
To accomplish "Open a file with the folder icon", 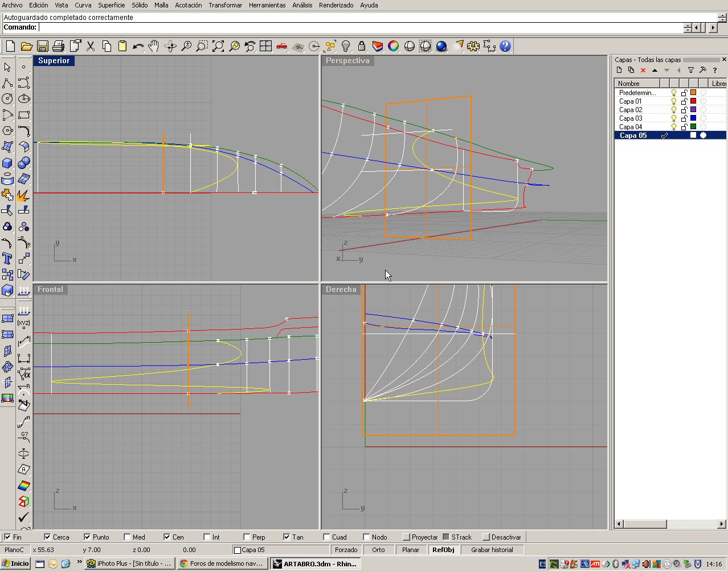I will (26, 46).
